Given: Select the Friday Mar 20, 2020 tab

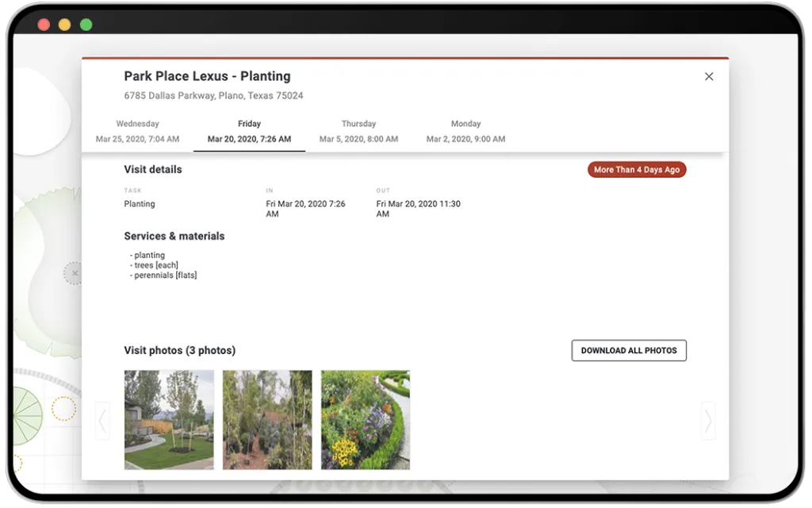Looking at the screenshot, I should pyautogui.click(x=249, y=132).
